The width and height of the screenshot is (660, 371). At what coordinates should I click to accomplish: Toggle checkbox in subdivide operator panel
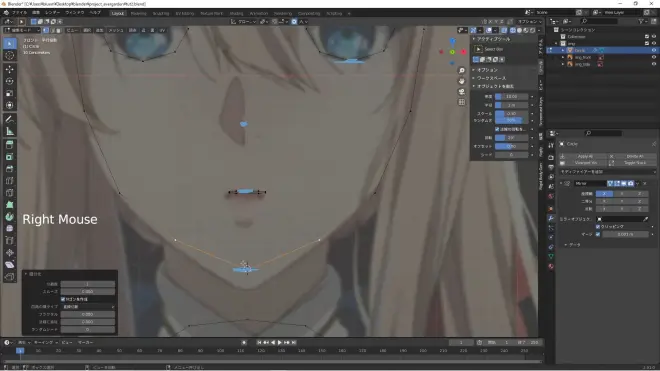point(63,299)
